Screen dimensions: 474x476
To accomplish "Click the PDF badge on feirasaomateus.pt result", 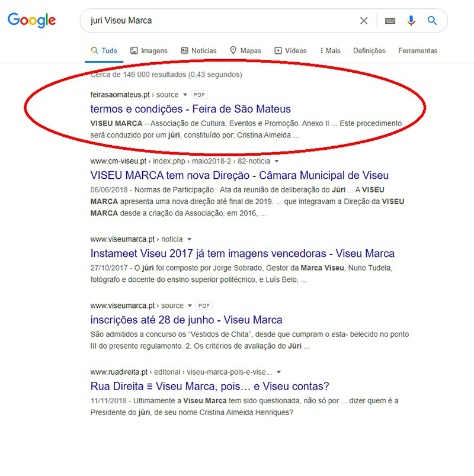I will coord(199,95).
